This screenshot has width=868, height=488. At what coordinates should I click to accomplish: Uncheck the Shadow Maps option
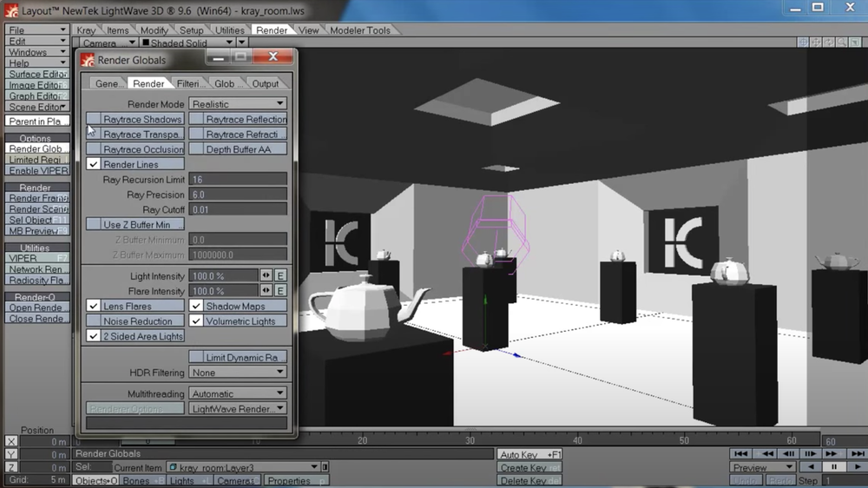196,306
